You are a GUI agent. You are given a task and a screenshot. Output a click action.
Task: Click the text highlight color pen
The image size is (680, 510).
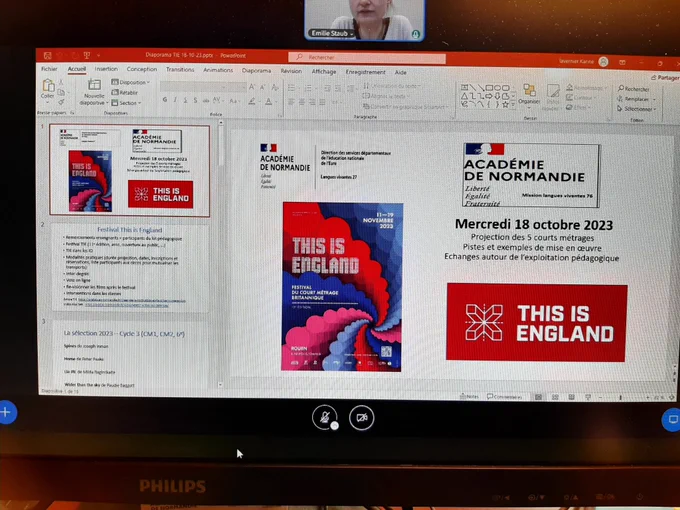point(252,101)
